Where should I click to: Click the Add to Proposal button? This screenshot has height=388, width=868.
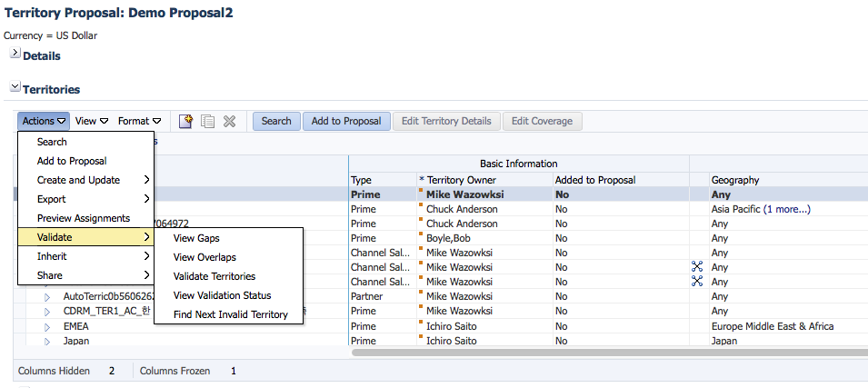[345, 121]
